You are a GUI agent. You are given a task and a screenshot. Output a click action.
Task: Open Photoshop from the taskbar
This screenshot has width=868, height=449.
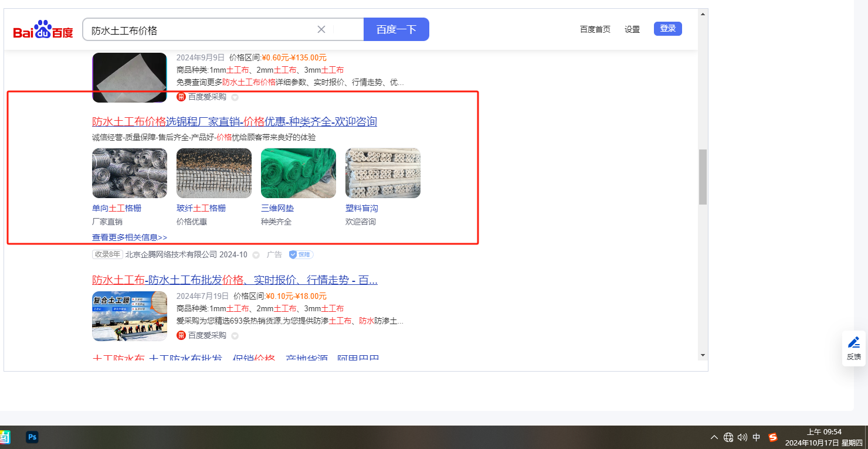point(32,437)
